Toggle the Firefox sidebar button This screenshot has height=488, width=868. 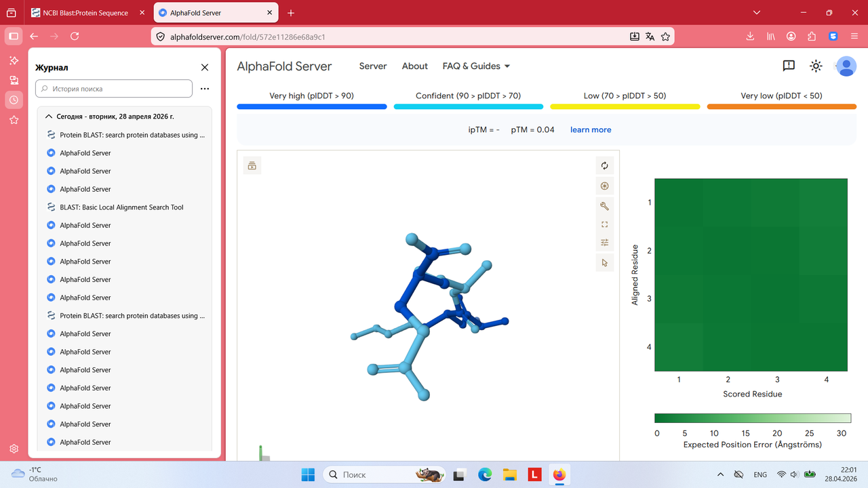coord(14,37)
